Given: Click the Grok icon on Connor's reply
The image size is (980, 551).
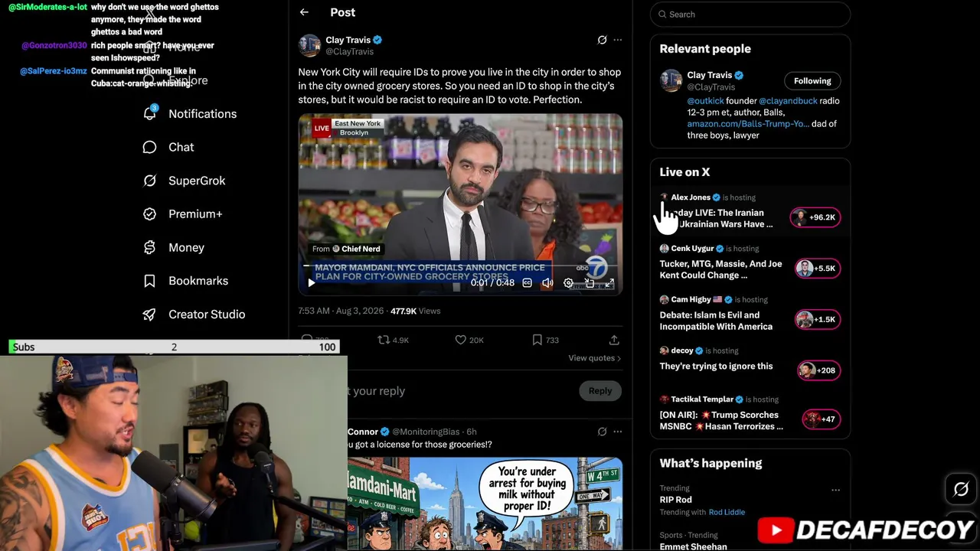Looking at the screenshot, I should 602,432.
